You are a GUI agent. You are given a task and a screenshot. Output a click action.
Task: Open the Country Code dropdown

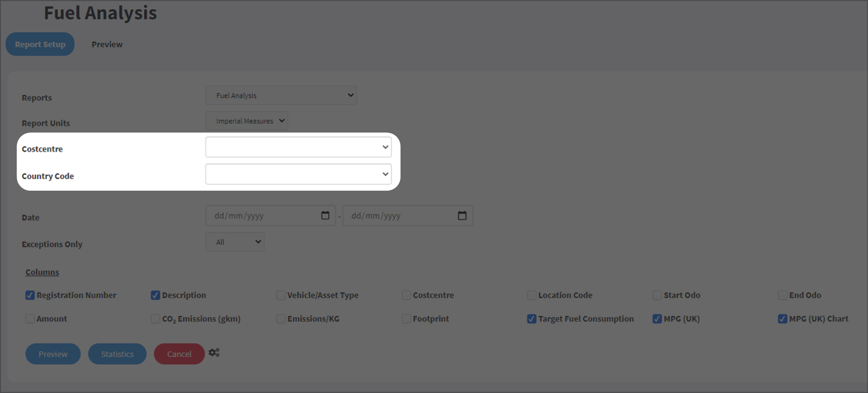[298, 174]
